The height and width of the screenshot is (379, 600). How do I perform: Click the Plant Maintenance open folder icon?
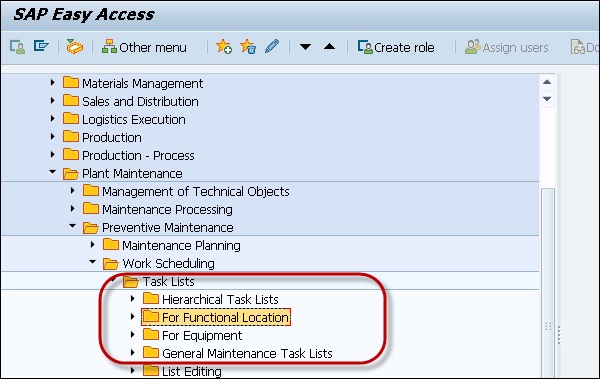coord(71,173)
